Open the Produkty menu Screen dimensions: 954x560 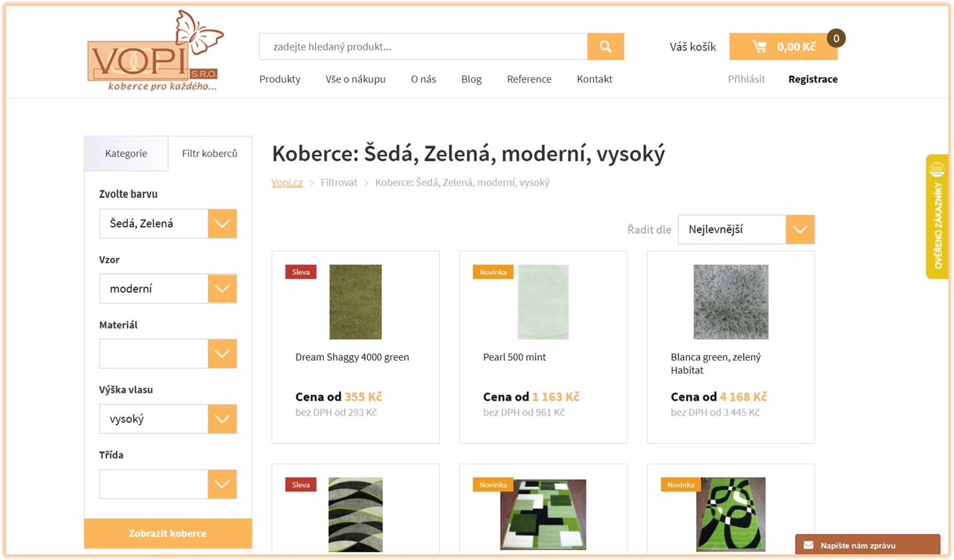tap(280, 79)
